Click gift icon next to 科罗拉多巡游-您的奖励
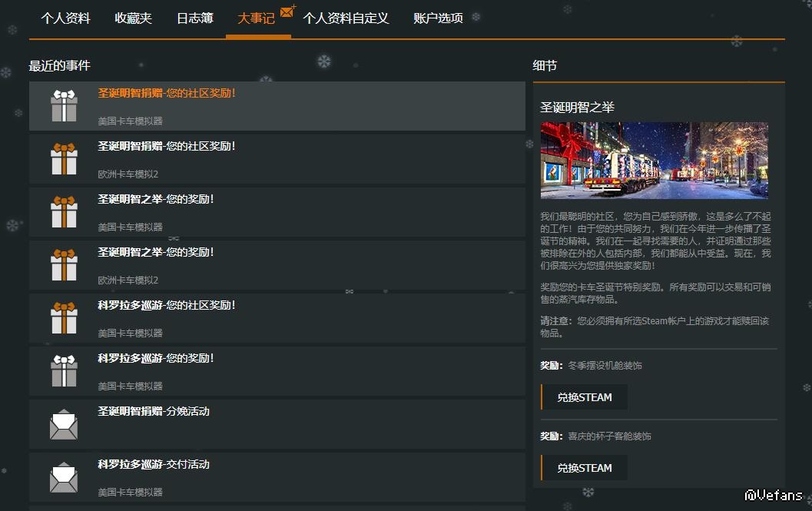Image resolution: width=812 pixels, height=511 pixels. [x=64, y=371]
